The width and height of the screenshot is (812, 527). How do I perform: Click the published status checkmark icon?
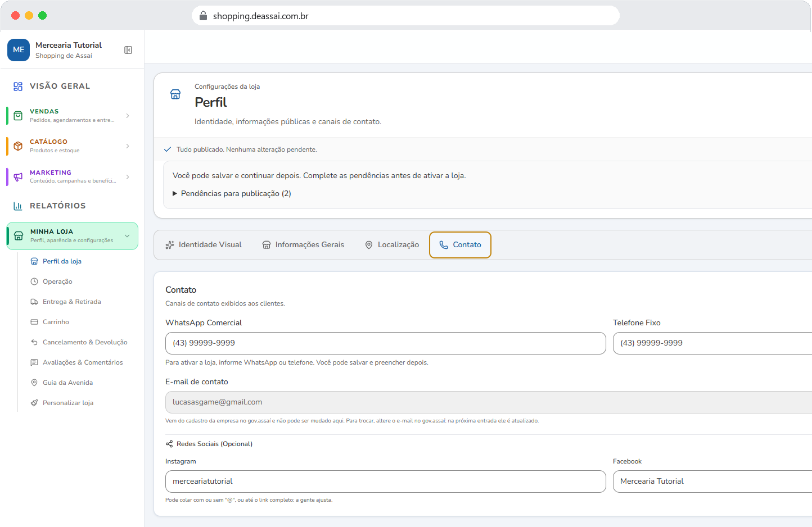[167, 149]
